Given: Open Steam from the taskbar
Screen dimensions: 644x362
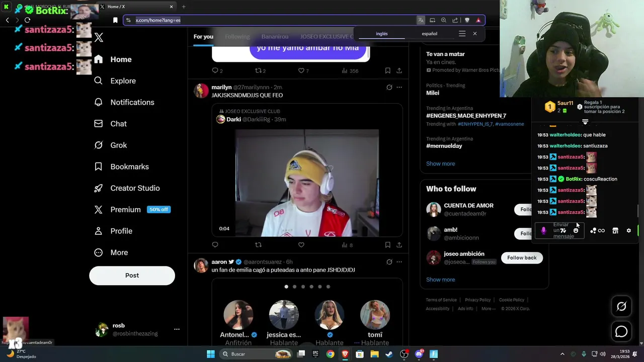Looking at the screenshot, I should pyautogui.click(x=389, y=354).
